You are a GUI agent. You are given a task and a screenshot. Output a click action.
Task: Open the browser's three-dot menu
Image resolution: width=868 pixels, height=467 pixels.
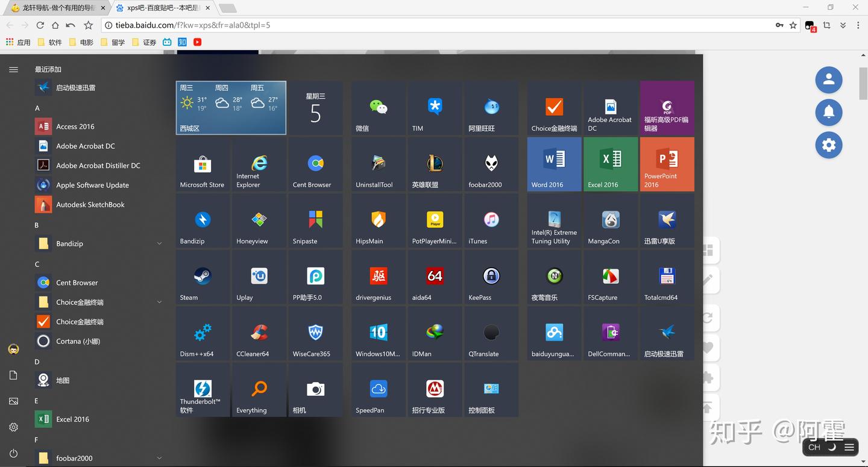pos(858,25)
